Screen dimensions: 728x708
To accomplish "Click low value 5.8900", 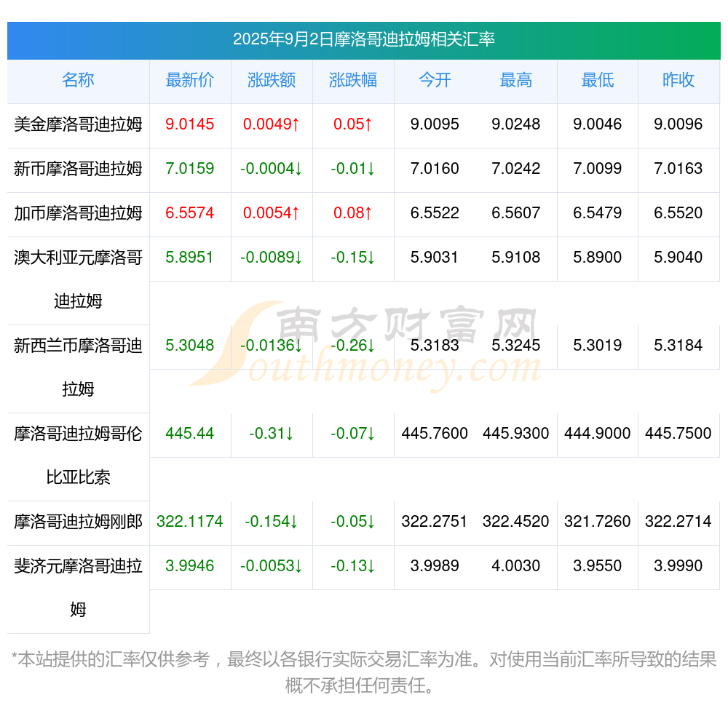I will pyautogui.click(x=598, y=257).
